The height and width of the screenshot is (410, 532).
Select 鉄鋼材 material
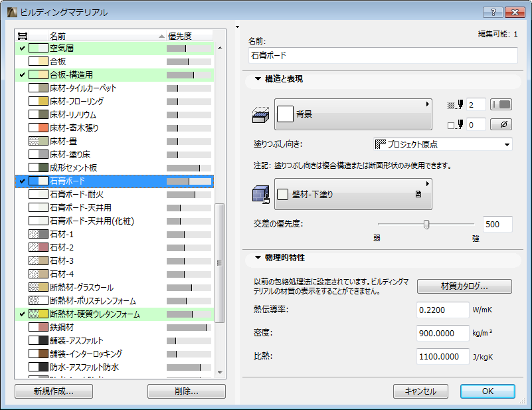pyautogui.click(x=115, y=327)
